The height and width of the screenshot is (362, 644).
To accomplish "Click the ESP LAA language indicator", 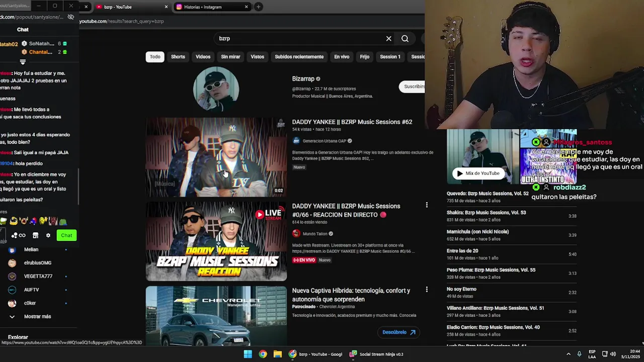I will coord(592,354).
